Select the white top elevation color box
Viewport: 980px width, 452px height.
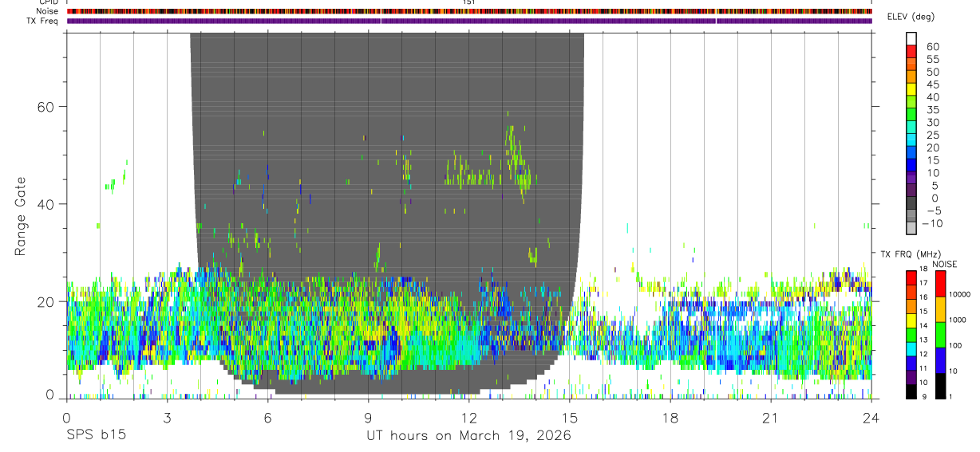(x=912, y=38)
